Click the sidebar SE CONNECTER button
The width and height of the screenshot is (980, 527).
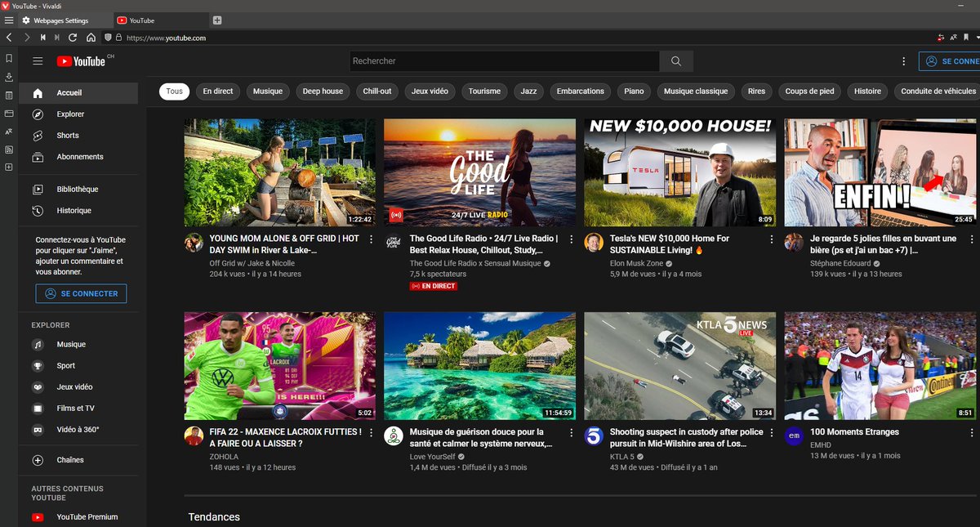tap(82, 293)
